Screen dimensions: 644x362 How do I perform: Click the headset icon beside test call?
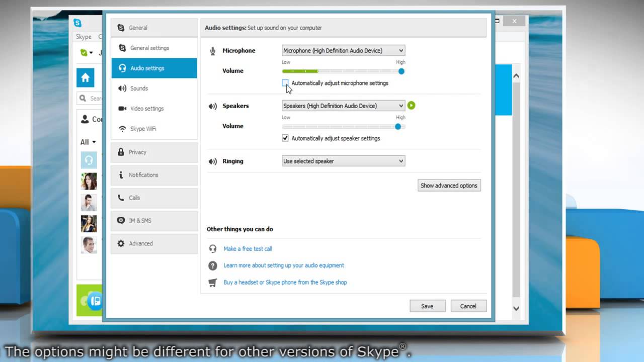pyautogui.click(x=213, y=249)
